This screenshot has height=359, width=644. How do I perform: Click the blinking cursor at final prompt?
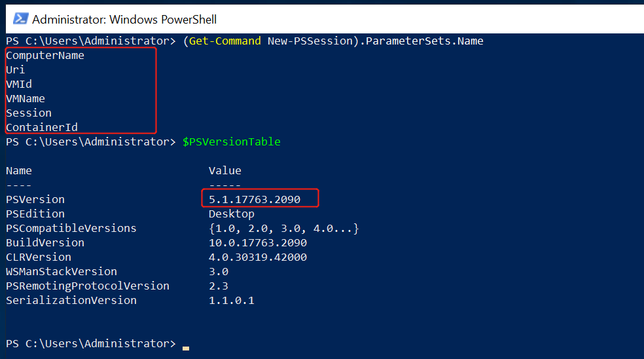click(186, 349)
